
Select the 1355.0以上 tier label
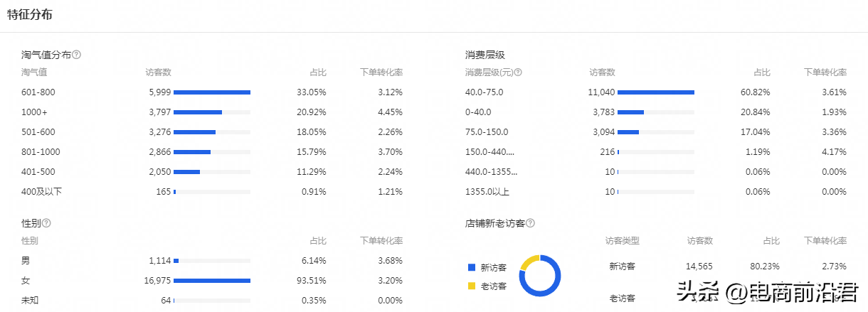pos(487,192)
